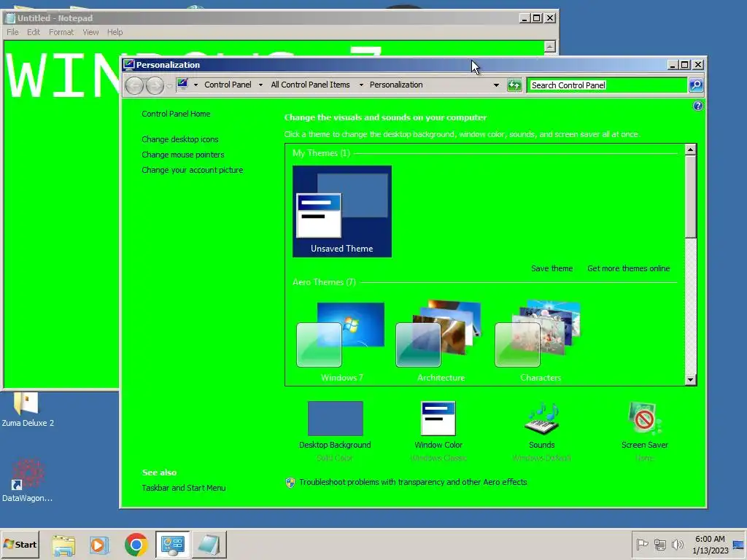Click the Control Panel breadcrumb
Viewport: 747px width, 560px height.
pos(228,85)
